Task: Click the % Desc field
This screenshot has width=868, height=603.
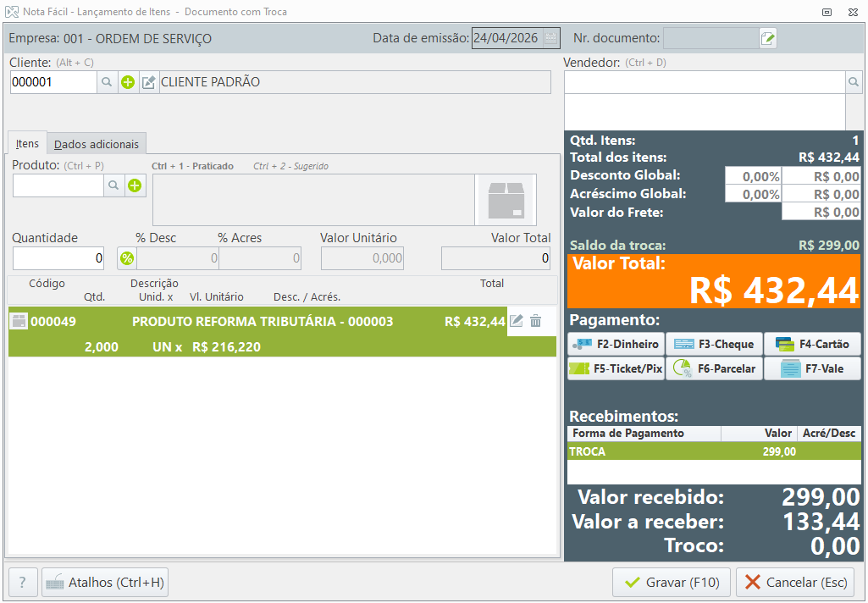Action: [x=178, y=258]
